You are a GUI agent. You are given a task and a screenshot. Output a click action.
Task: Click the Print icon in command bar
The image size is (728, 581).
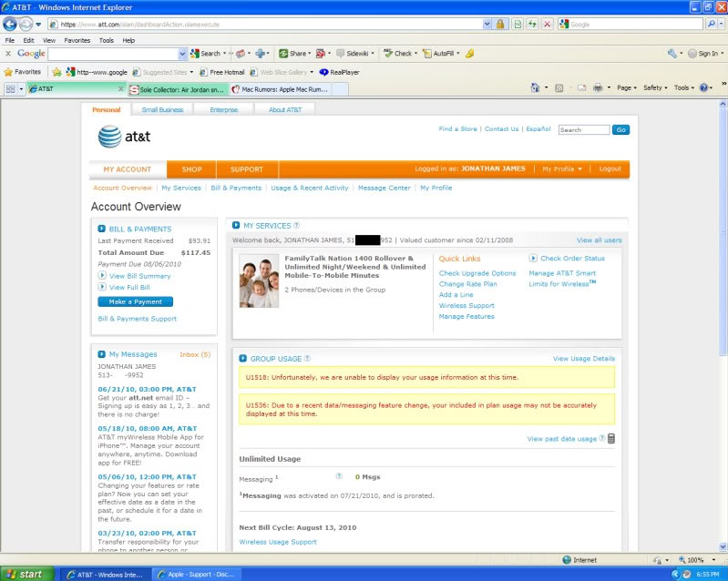tap(598, 87)
